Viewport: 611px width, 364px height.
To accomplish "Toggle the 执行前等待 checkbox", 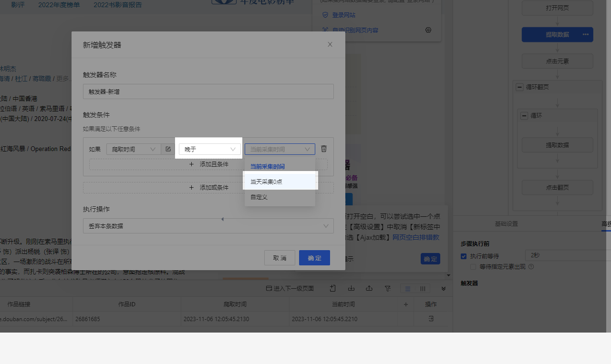I will click(x=464, y=256).
